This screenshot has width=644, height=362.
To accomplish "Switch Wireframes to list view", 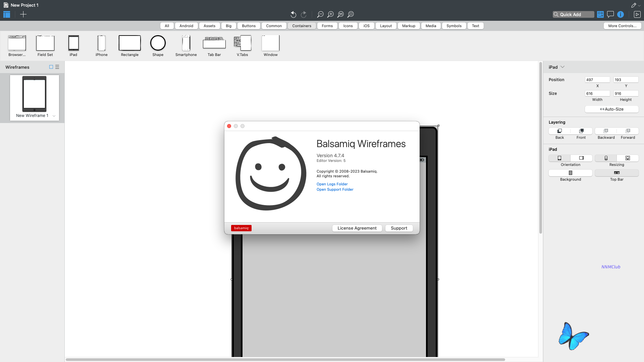I will click(57, 67).
